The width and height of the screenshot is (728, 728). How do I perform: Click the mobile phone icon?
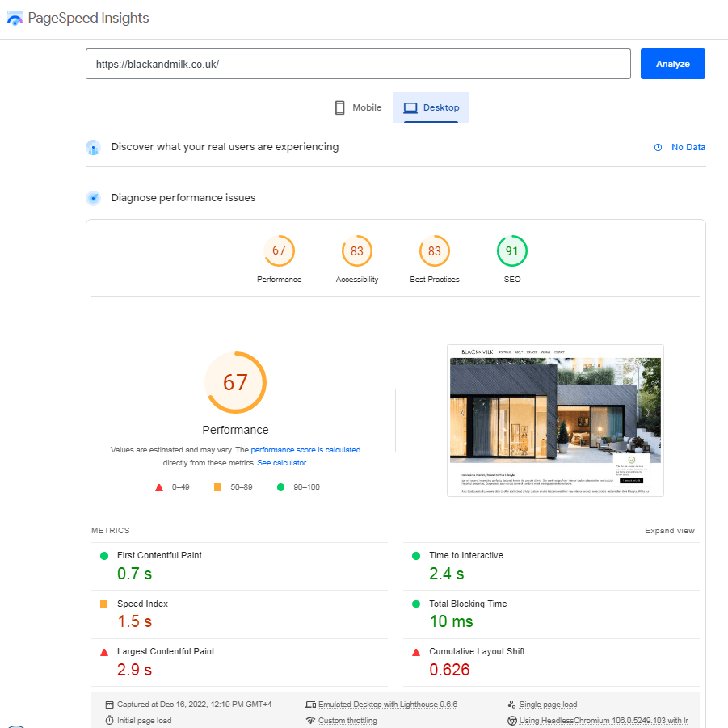340,107
